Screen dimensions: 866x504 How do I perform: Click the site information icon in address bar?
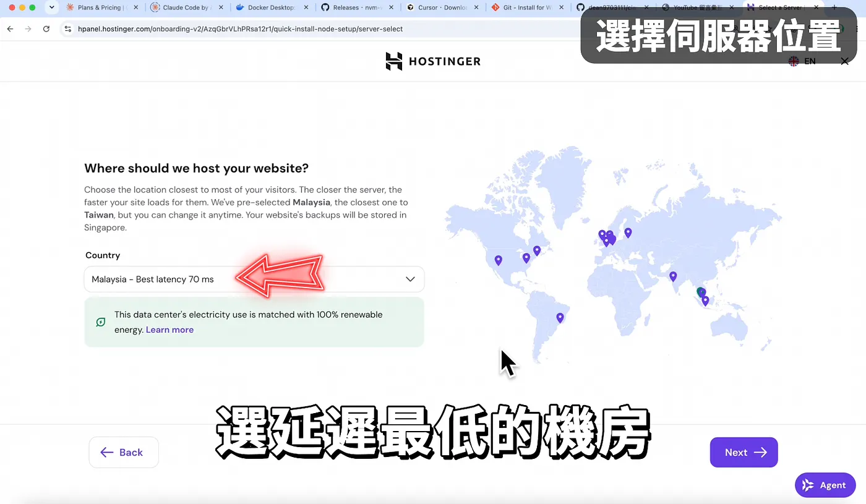click(68, 29)
